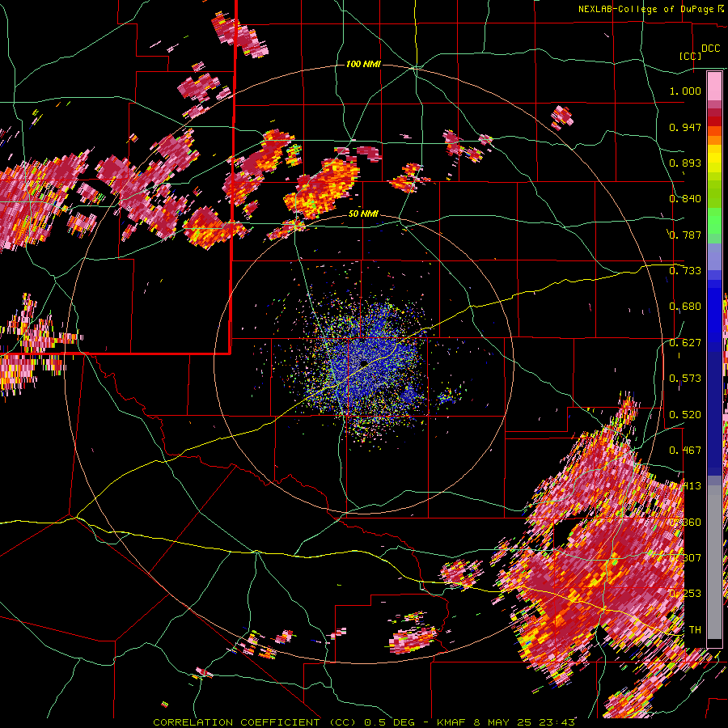Select the 0.947 legend value
The width and height of the screenshot is (728, 728).
[685, 127]
